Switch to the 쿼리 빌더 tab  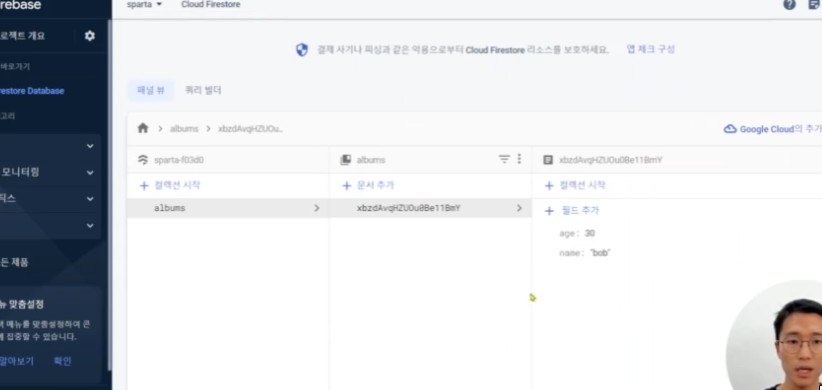pyautogui.click(x=203, y=90)
